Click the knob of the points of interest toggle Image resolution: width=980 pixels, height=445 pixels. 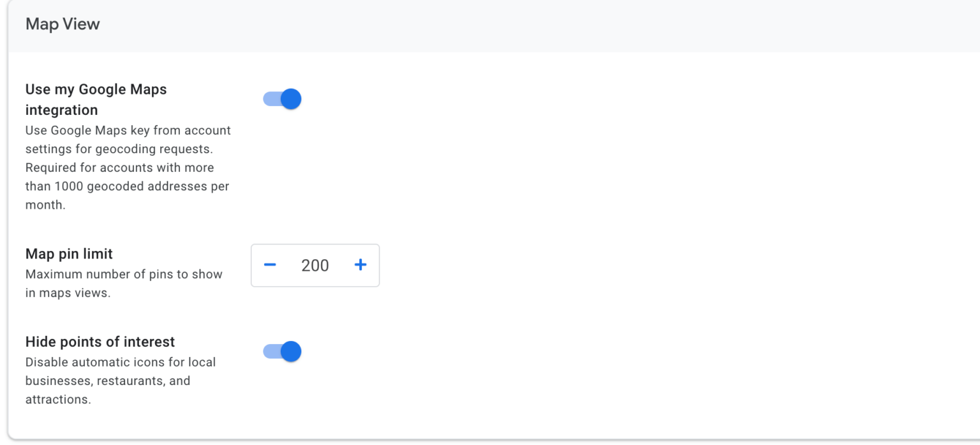(x=292, y=351)
